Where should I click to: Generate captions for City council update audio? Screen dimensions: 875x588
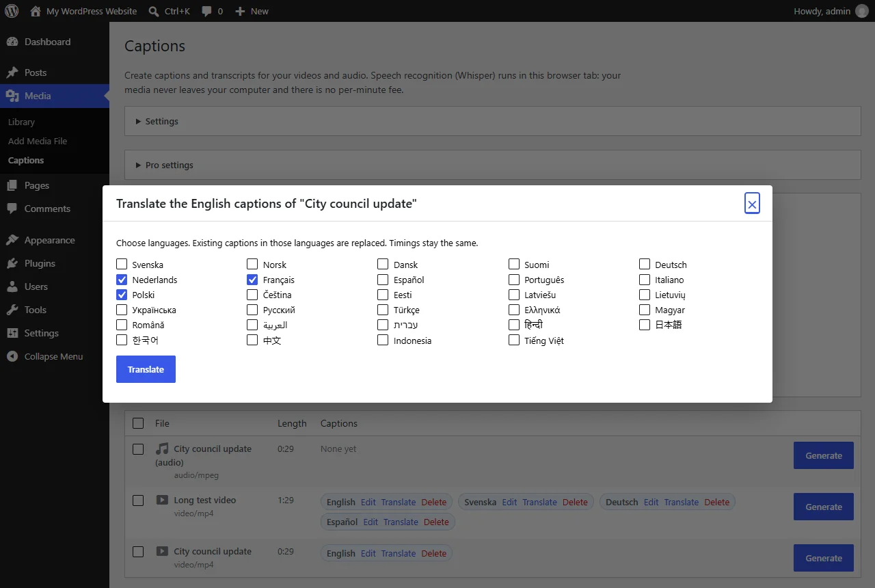click(823, 455)
